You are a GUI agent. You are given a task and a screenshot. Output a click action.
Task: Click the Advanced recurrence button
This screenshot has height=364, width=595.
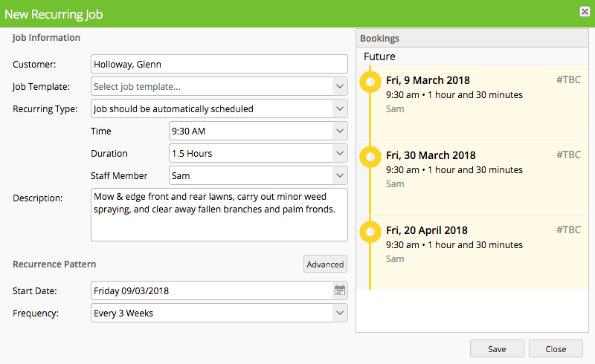click(x=325, y=264)
